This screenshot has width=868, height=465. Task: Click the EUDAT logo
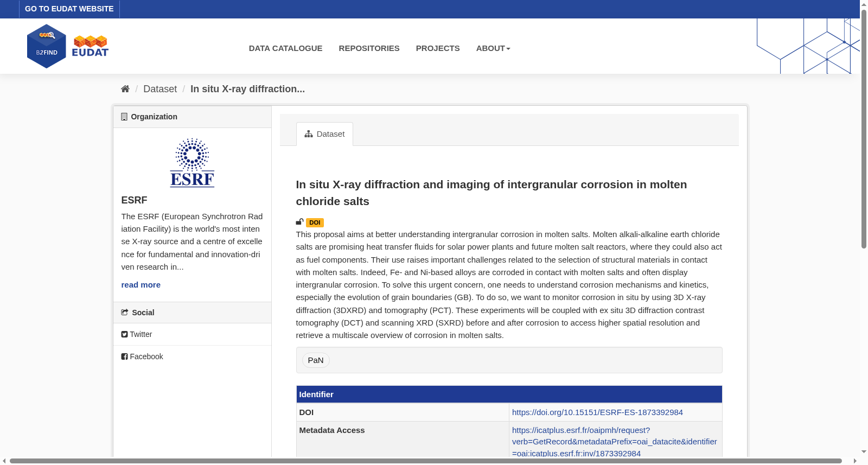coord(90,46)
